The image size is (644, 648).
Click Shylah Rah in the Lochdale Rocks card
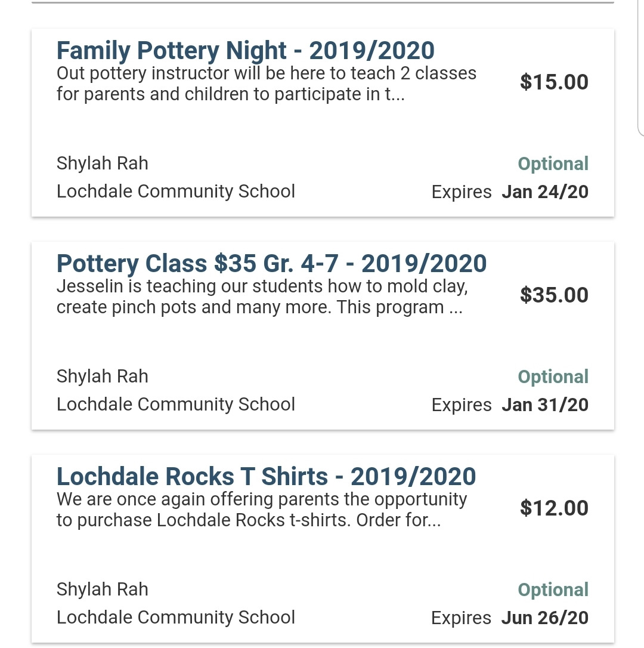click(x=102, y=590)
